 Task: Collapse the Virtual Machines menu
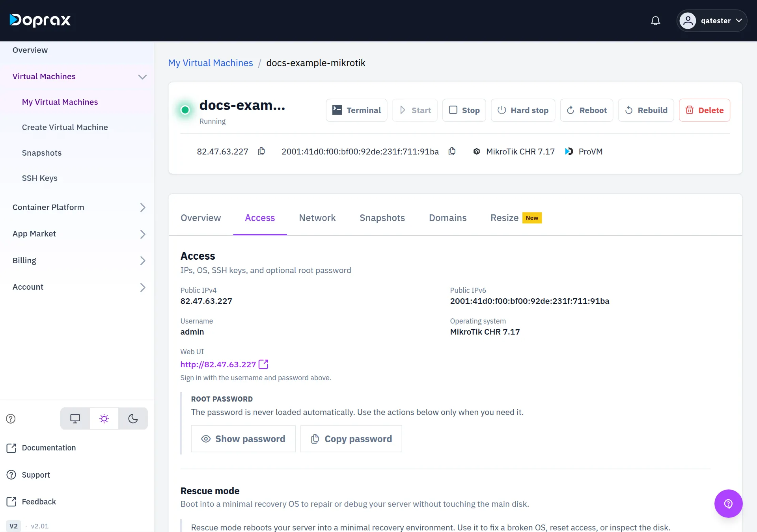[x=142, y=77]
